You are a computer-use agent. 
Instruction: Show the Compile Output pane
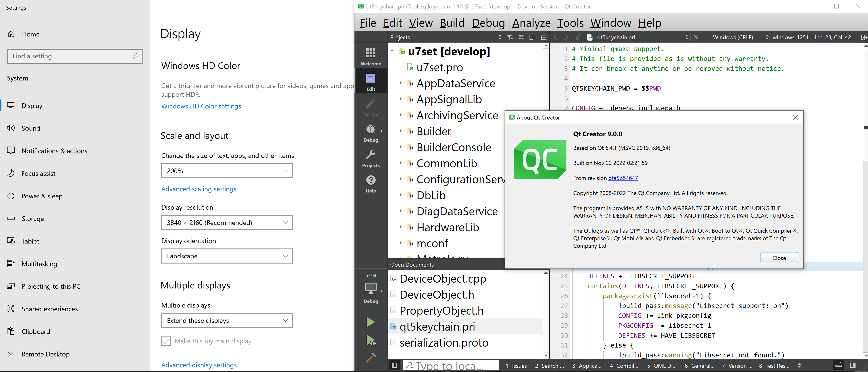point(624,366)
